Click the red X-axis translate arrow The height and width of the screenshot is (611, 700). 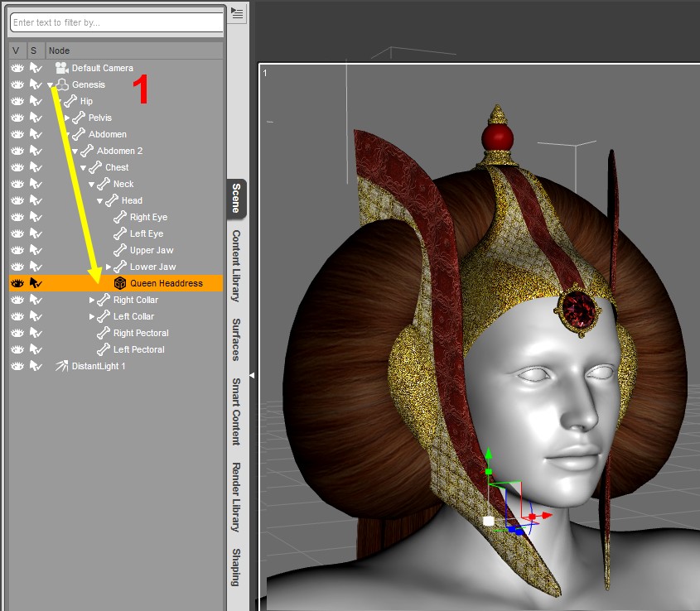pos(547,516)
